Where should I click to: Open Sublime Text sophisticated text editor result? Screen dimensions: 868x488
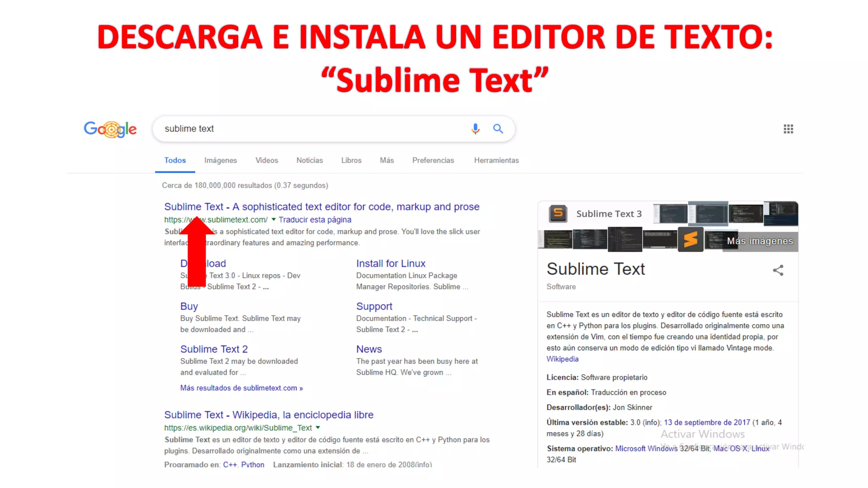322,207
